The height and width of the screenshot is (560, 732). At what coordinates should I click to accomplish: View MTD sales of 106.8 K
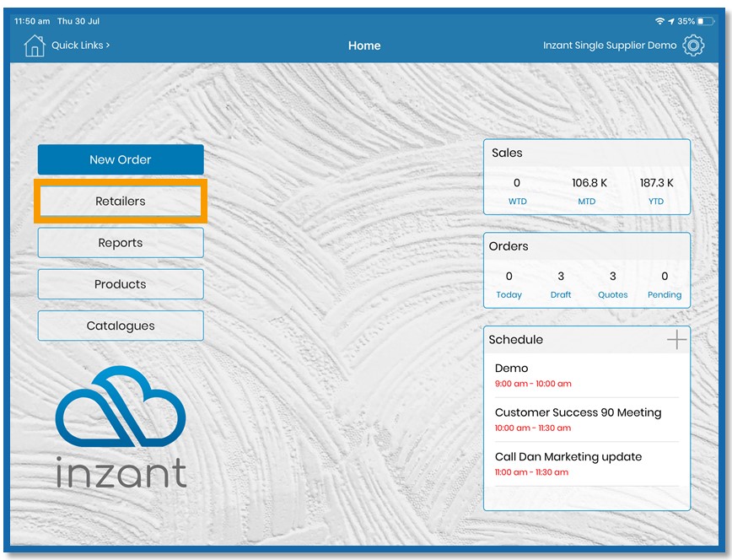[x=589, y=191]
